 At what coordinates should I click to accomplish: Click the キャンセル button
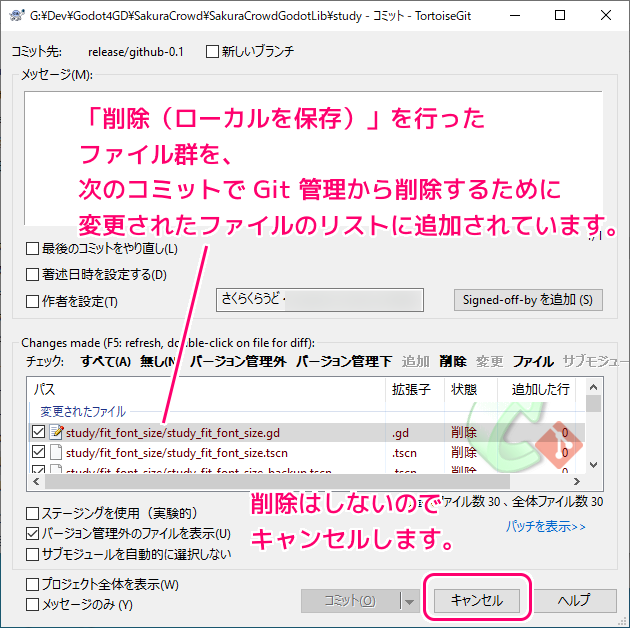(476, 600)
